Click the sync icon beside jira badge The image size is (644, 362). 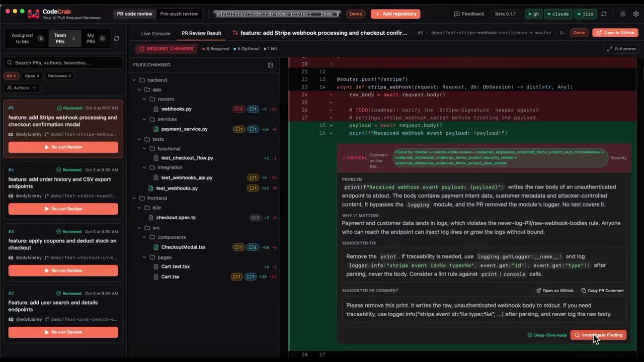[x=604, y=14]
